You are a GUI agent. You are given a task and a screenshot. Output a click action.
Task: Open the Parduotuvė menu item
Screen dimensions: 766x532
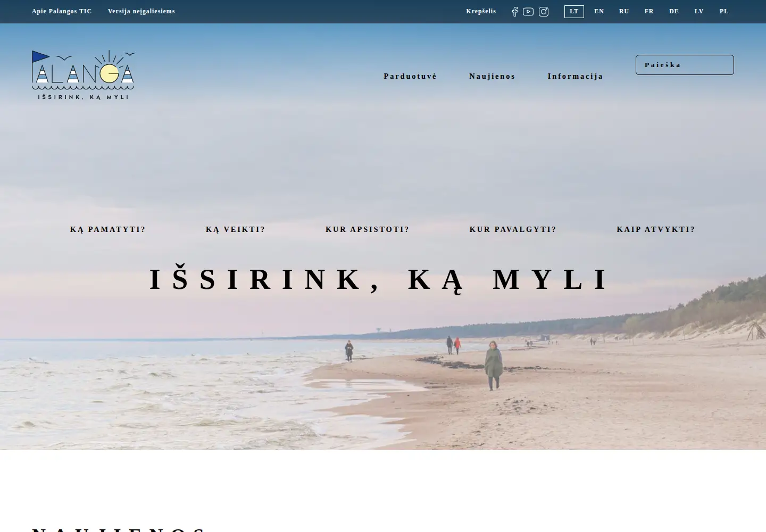[x=410, y=76]
